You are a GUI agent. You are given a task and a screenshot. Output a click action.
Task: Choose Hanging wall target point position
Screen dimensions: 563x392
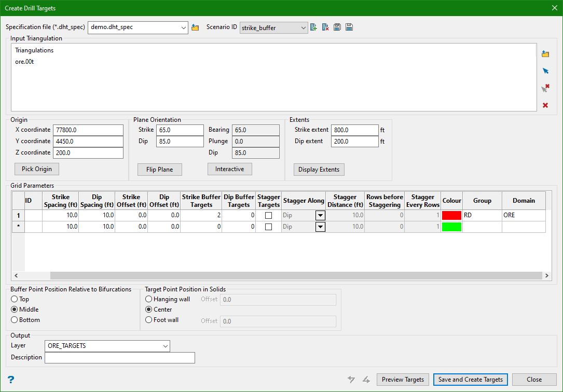point(149,299)
